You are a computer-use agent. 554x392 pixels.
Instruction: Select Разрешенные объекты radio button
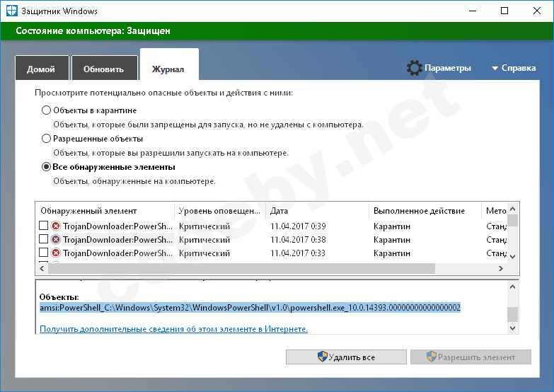pos(46,139)
